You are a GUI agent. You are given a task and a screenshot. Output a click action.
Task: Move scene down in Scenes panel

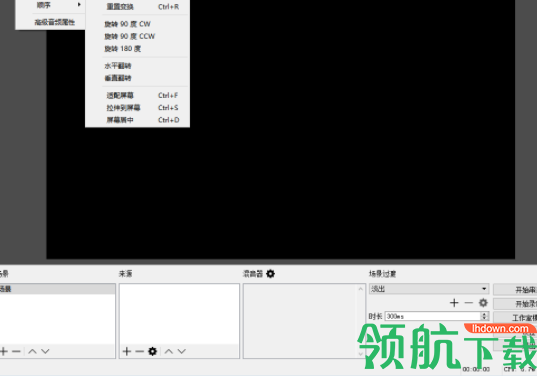[x=45, y=351]
